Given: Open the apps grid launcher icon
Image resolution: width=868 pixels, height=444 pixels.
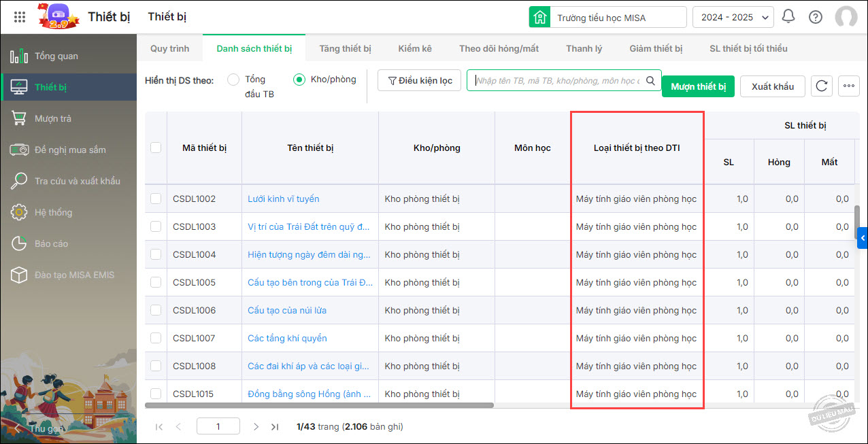Looking at the screenshot, I should coord(20,17).
